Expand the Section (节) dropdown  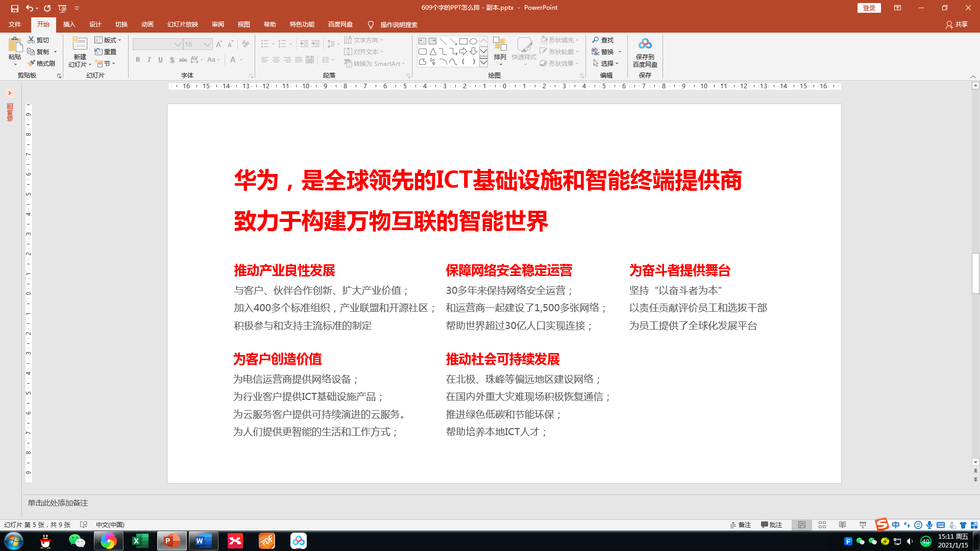[x=106, y=63]
